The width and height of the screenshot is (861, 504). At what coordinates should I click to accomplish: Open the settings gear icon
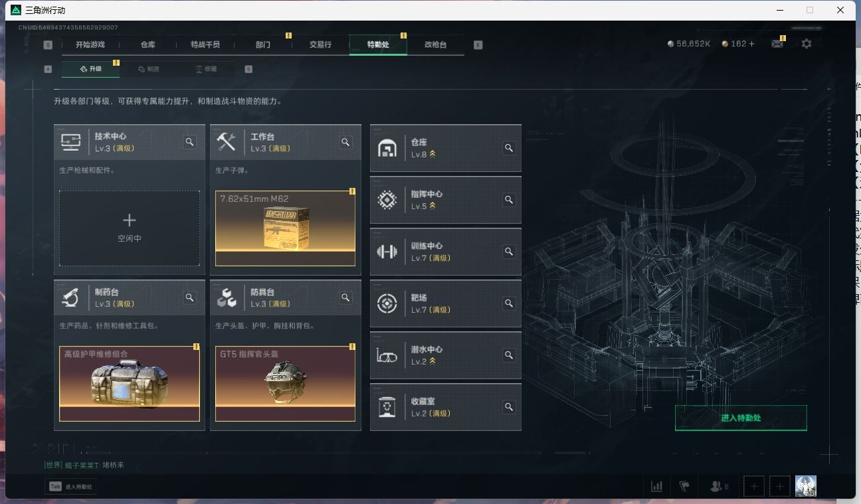807,44
